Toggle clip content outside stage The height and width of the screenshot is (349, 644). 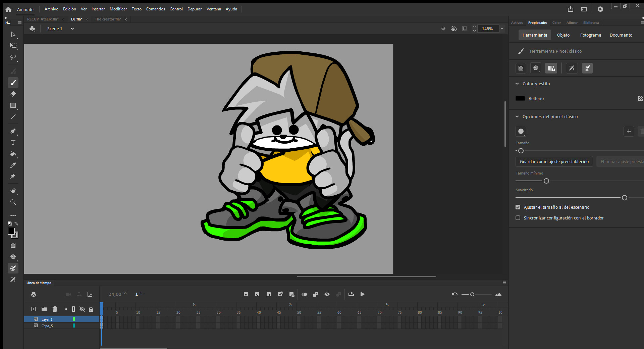[465, 29]
